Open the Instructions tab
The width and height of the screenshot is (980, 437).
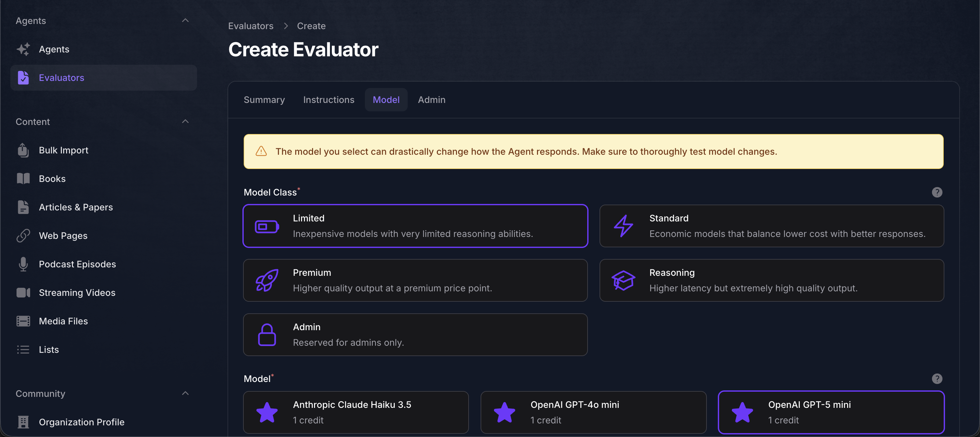point(329,100)
